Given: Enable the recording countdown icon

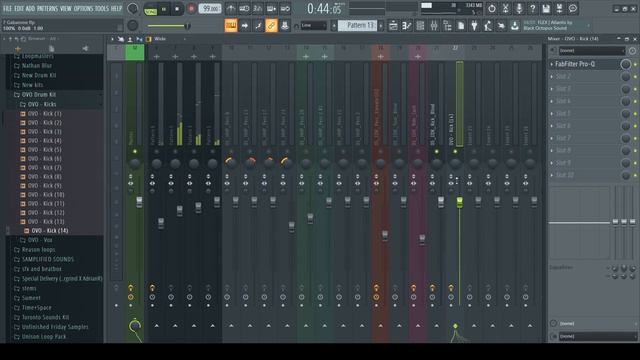Looking at the screenshot, I should (x=258, y=9).
